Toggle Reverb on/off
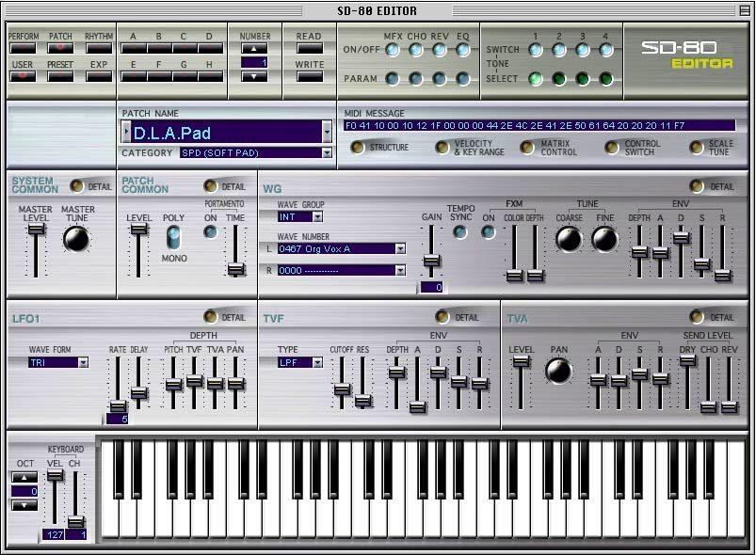Image resolution: width=756 pixels, height=555 pixels. [x=440, y=50]
